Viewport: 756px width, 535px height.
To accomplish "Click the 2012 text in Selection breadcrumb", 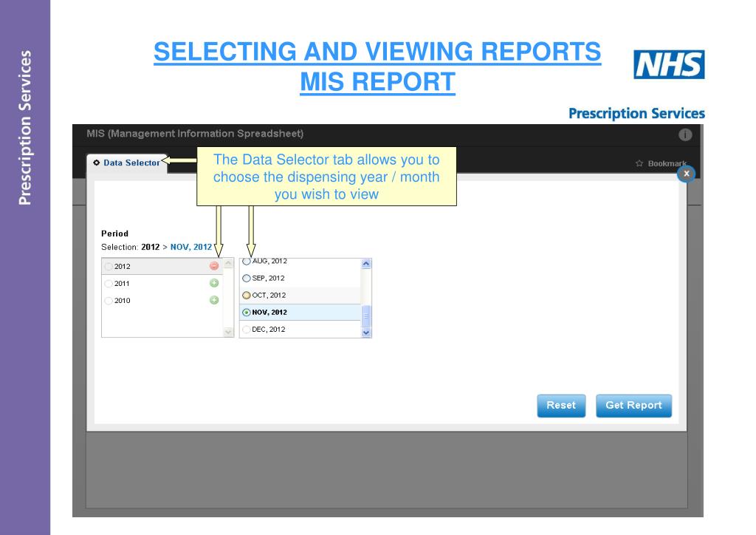I will click(x=151, y=247).
